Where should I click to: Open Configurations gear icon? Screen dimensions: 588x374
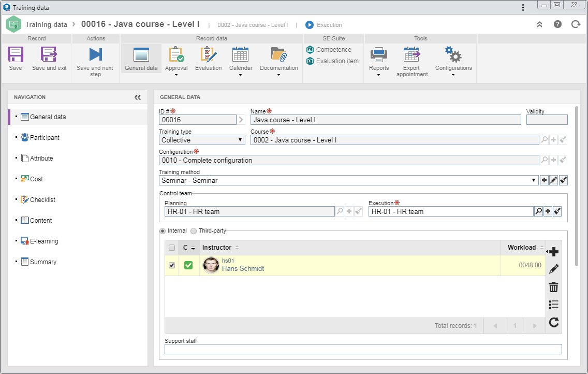point(453,55)
